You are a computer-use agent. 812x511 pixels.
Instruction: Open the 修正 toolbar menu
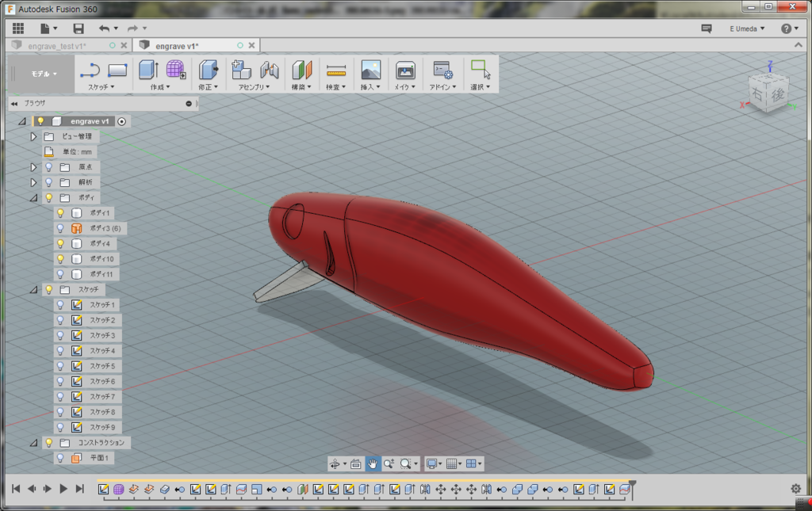point(209,87)
